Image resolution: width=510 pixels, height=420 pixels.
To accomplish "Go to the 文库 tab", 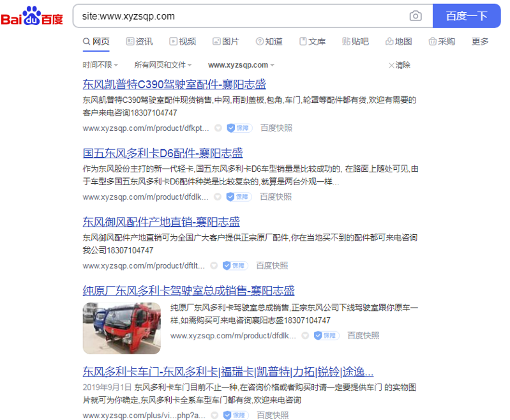I will point(312,41).
